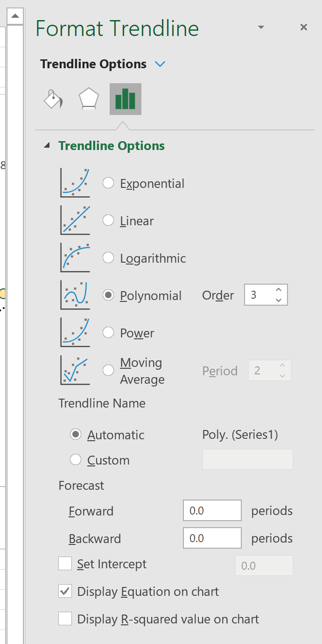Click the Exponential trendline curve icon
This screenshot has width=322, height=644.
(75, 183)
